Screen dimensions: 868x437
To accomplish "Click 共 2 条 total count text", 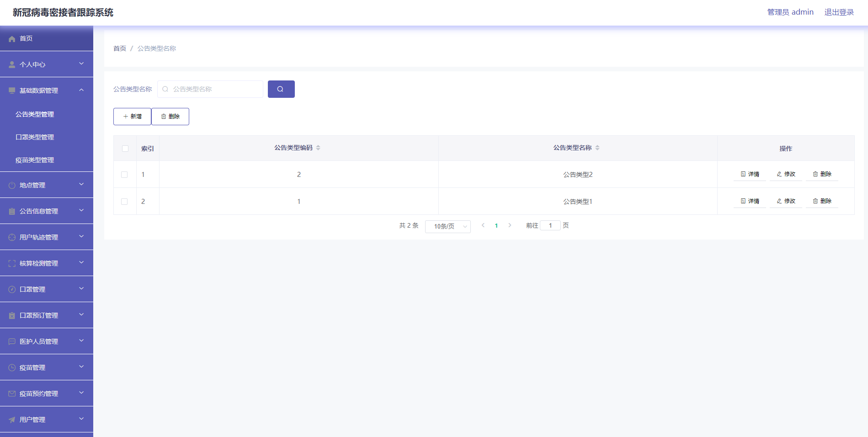I will 409,225.
